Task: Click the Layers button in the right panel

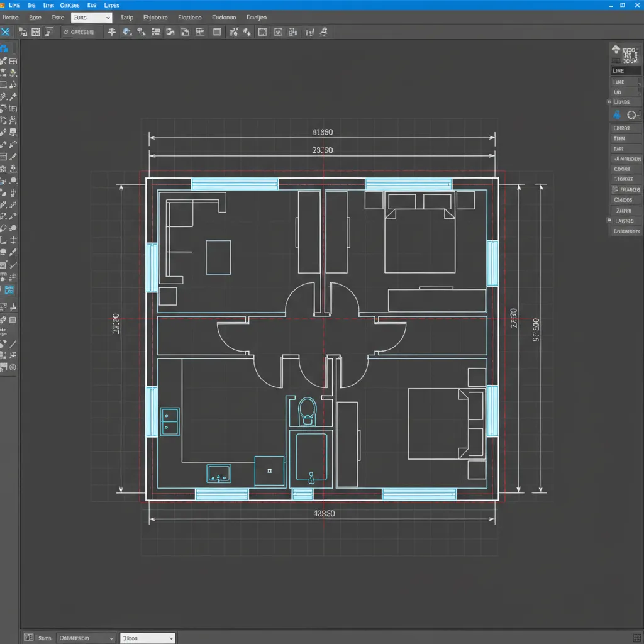Action: 625,221
